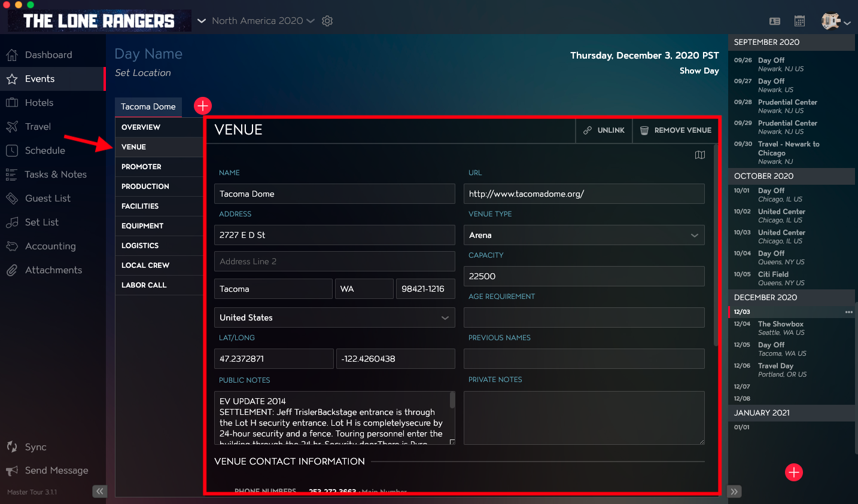Collapse the right calendar panel with the double arrow
This screenshot has height=504, width=858.
[x=735, y=491]
